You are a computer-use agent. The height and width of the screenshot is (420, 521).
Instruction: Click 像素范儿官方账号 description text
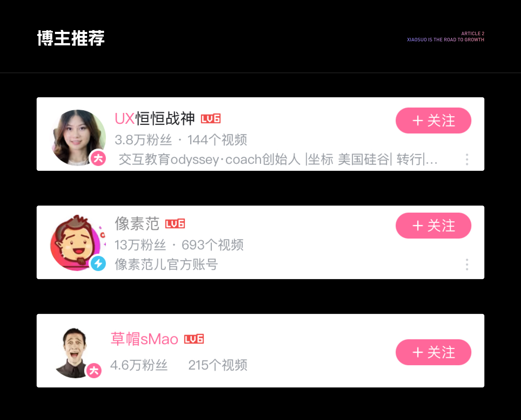tap(166, 264)
